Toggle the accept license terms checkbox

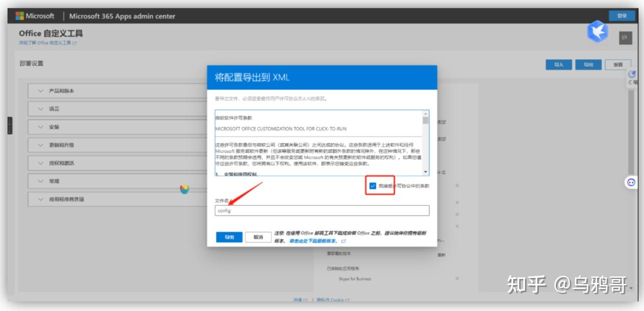pyautogui.click(x=373, y=186)
